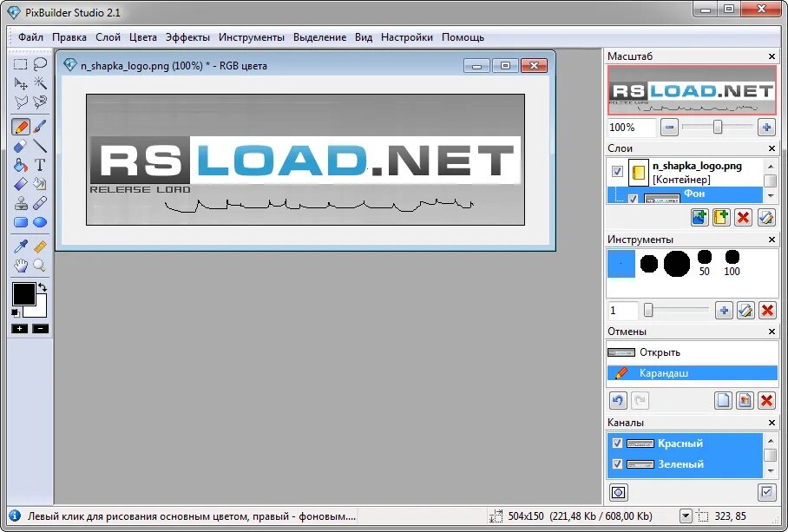Select the Zoom magnifier tool
Screen dimensions: 788x532
click(x=40, y=266)
